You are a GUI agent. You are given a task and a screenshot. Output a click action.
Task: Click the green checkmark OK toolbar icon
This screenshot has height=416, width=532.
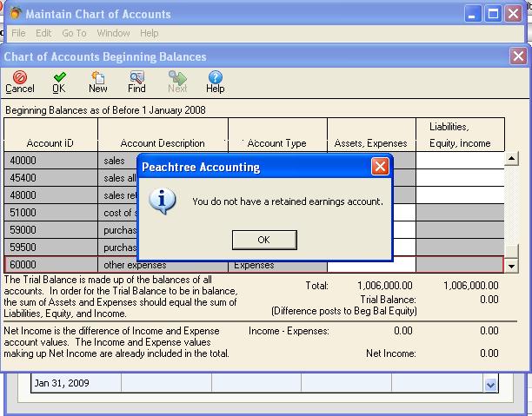click(59, 82)
